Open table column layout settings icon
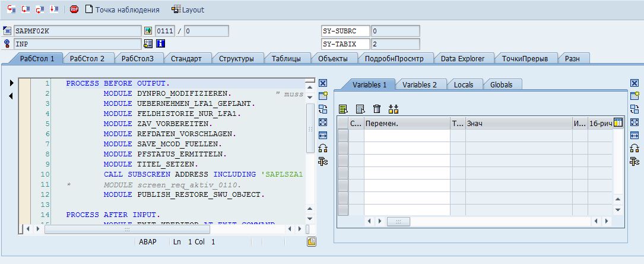This screenshot has width=644, height=264. pos(618,123)
